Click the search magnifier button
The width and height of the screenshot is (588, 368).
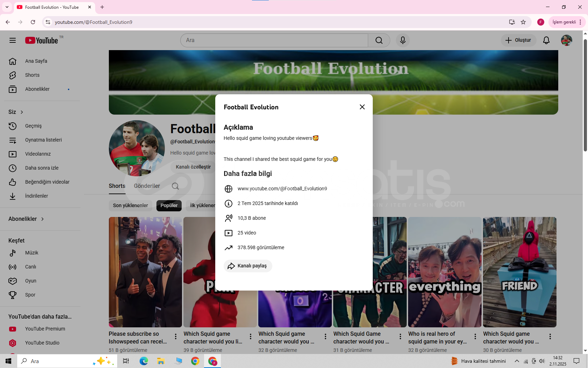379,40
